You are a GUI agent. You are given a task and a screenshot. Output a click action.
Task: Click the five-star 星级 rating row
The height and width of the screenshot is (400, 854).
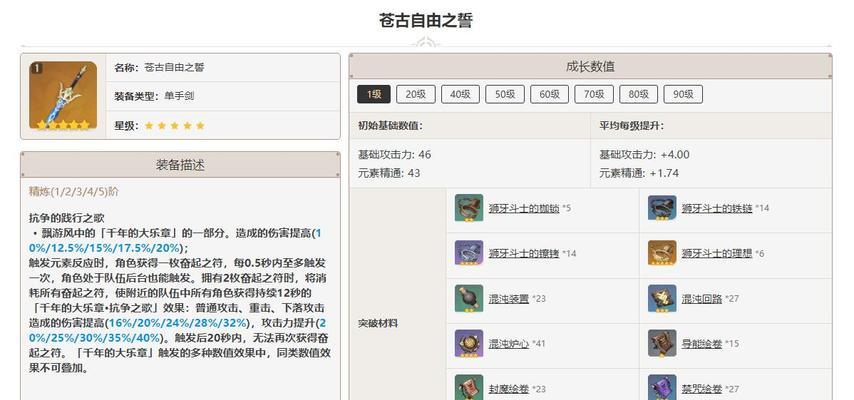tap(223, 125)
